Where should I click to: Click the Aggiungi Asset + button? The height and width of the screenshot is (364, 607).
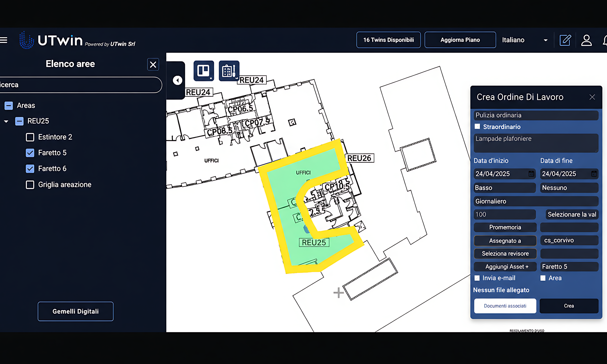(x=505, y=267)
